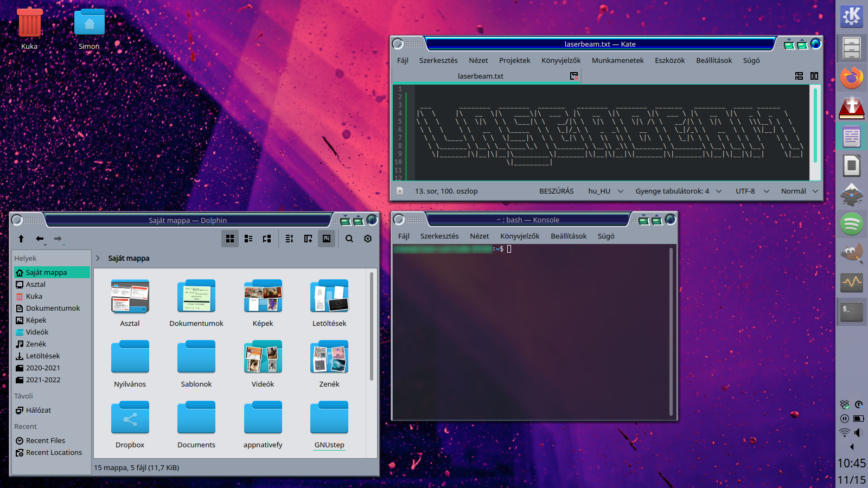
Task: Open the UTF-8 encoding dropdown
Action: point(752,191)
